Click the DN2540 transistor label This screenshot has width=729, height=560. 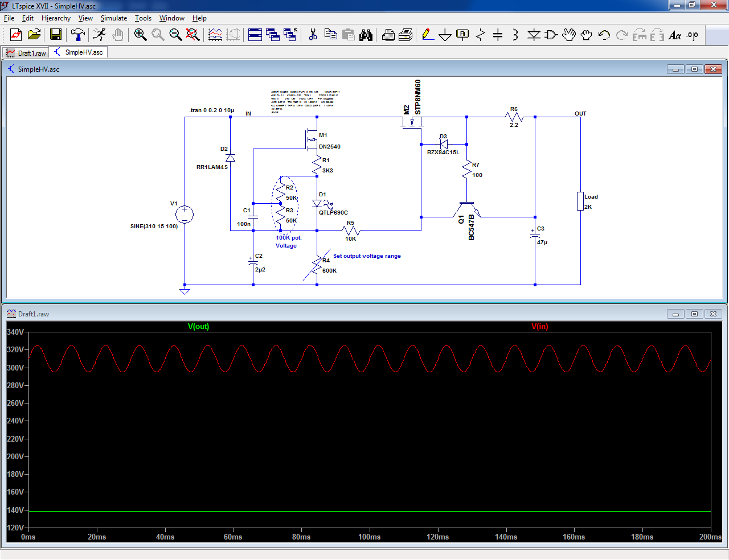330,147
